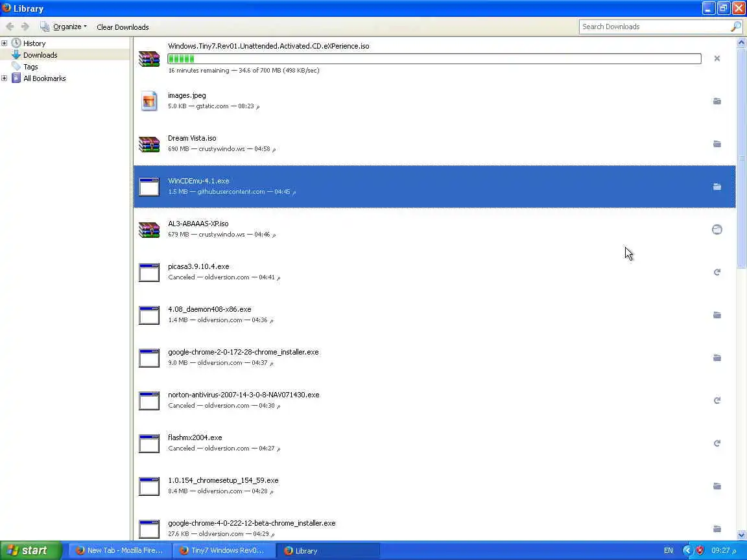Click the AL3-ABAAAS-XP.iso archive icon
Image resolution: width=747 pixels, height=560 pixels.
tap(149, 229)
